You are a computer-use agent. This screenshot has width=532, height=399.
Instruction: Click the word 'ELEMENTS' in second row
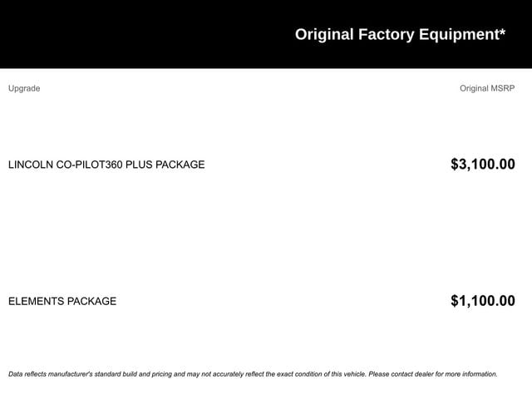point(36,301)
